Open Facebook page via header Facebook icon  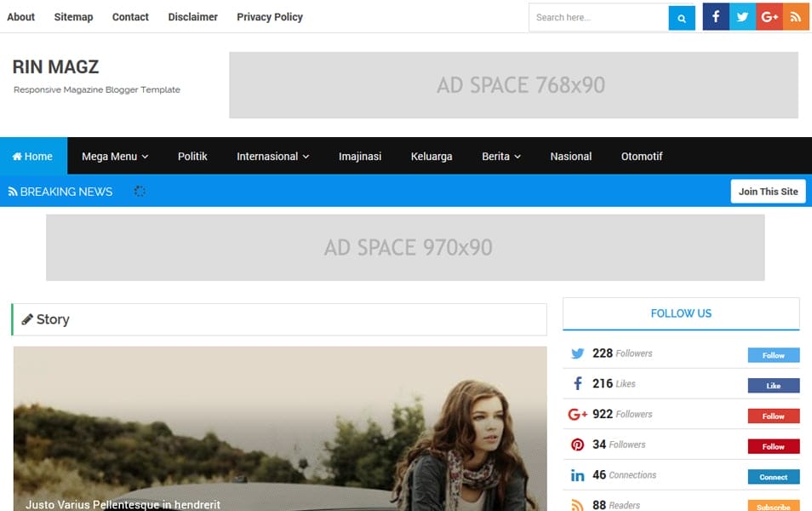point(715,16)
